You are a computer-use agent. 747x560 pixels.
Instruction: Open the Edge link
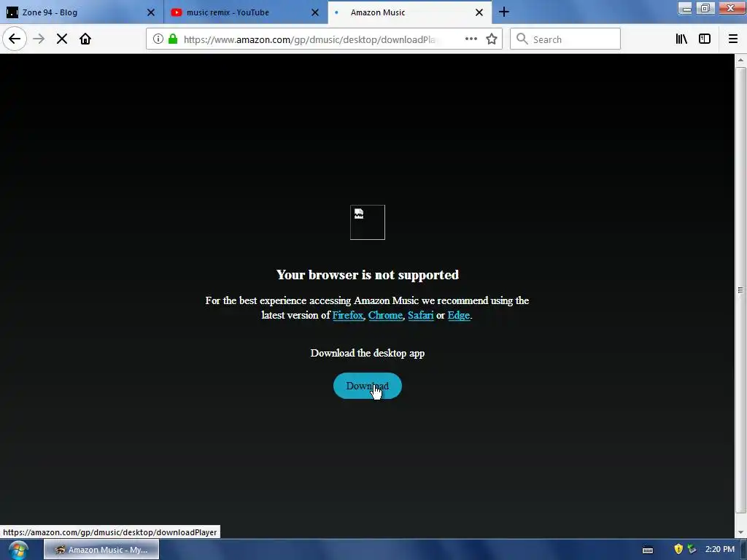click(x=459, y=315)
